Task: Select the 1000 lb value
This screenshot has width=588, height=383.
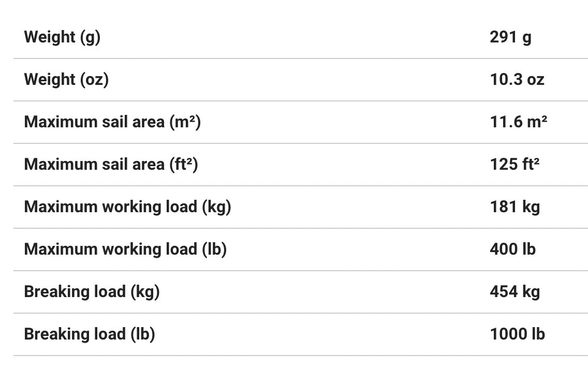Action: [x=517, y=334]
